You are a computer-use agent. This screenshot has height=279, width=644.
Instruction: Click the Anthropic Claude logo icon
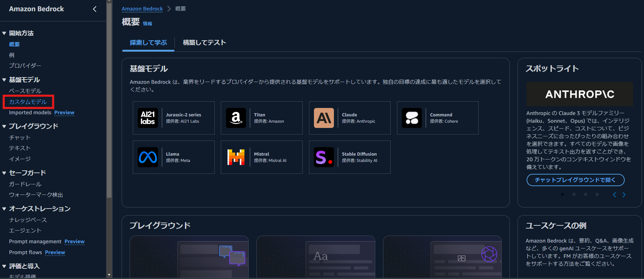[x=324, y=118]
